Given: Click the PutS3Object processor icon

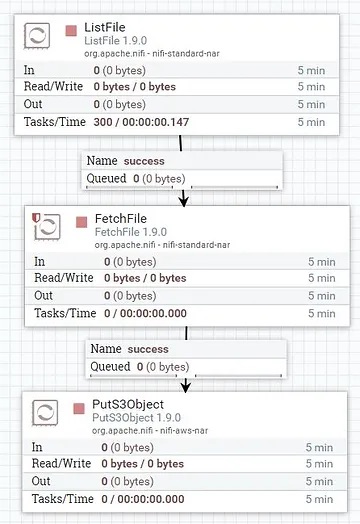Looking at the screenshot, I should (x=45, y=413).
